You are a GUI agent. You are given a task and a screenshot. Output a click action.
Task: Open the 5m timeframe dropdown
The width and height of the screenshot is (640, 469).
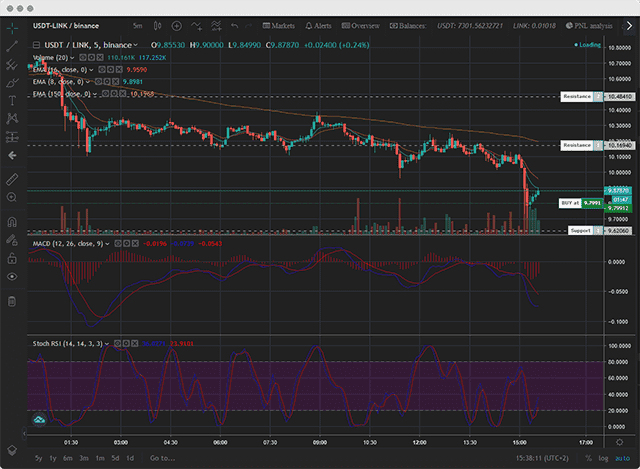point(137,25)
